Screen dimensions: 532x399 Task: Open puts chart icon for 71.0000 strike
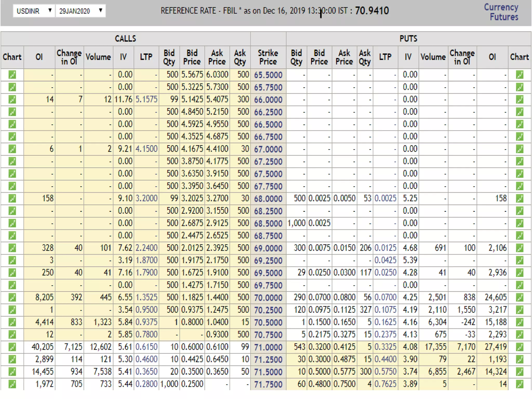(x=520, y=347)
